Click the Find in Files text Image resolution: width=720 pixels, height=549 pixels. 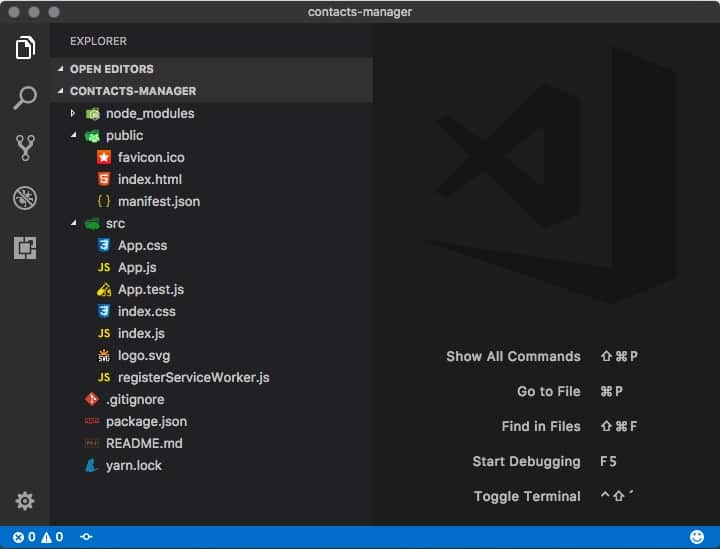point(541,426)
